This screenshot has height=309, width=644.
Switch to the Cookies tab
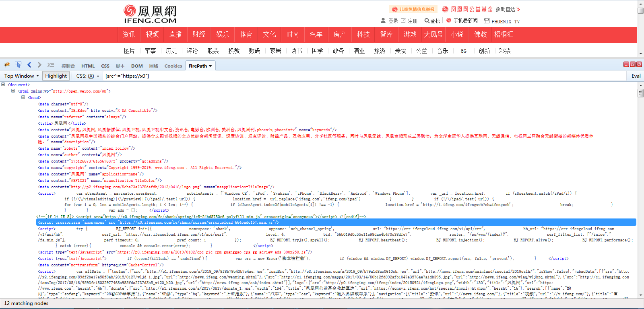(173, 66)
